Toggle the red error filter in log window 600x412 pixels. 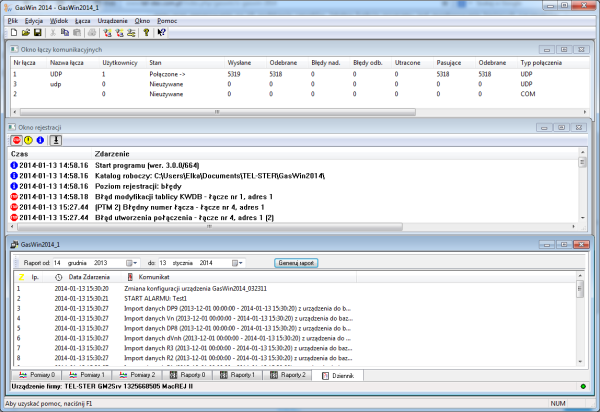pos(16,141)
